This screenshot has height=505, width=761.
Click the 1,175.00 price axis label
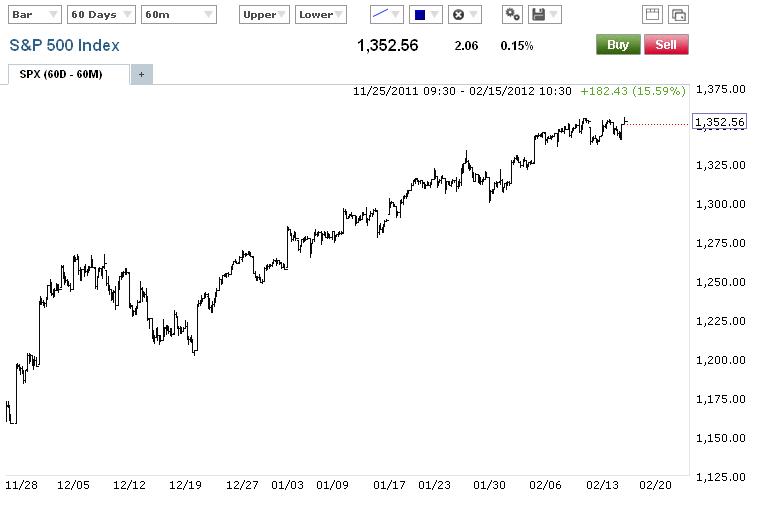[720, 399]
